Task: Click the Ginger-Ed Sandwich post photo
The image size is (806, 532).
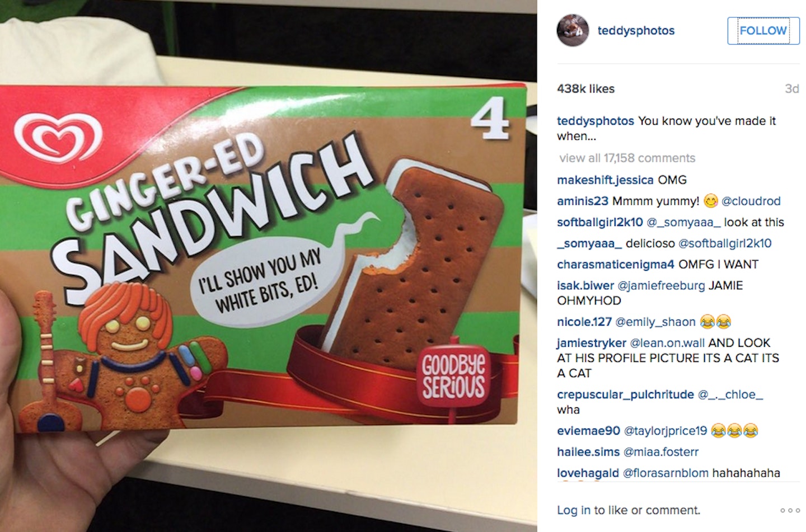Action: tap(269, 266)
